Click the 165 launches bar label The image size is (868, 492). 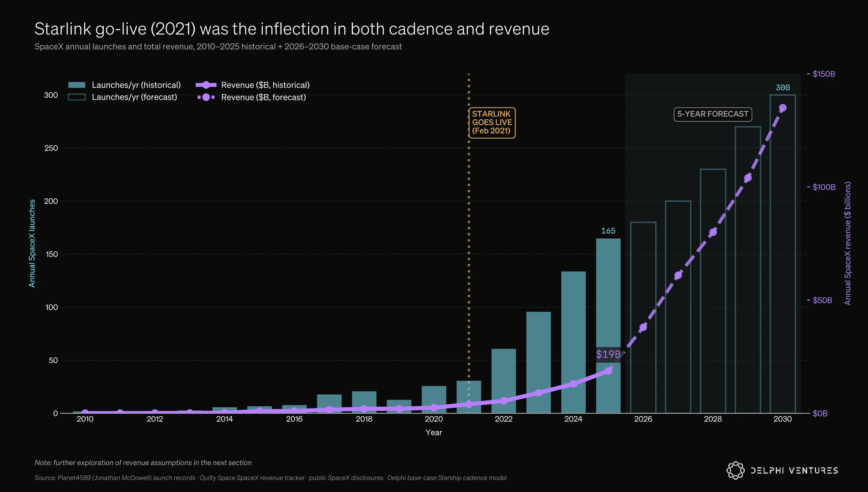point(608,231)
